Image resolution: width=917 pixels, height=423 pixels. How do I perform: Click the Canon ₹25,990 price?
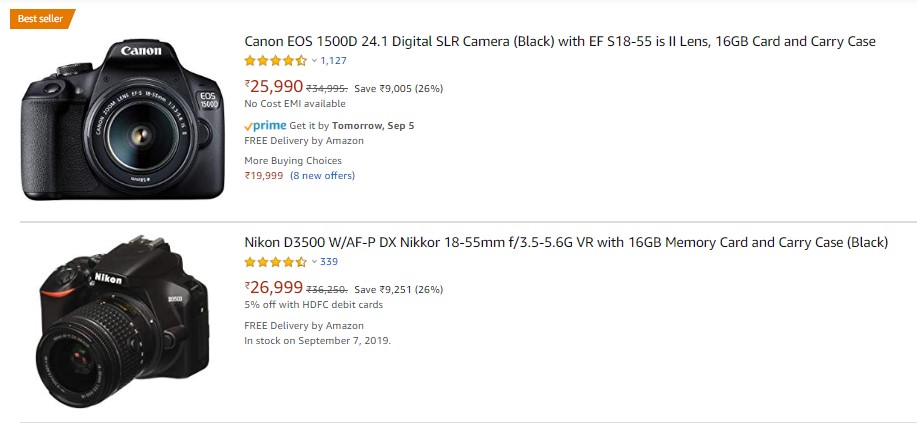coord(274,87)
